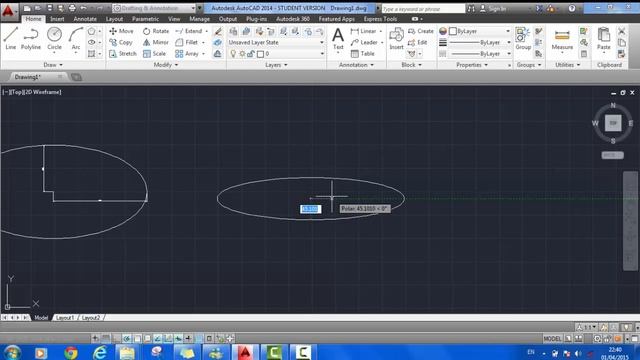Click the viewport label Top 2D Wireframe

(x=32, y=92)
